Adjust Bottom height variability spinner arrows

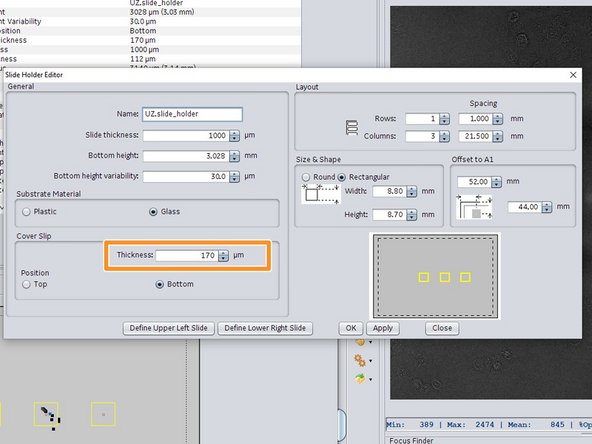(234, 176)
